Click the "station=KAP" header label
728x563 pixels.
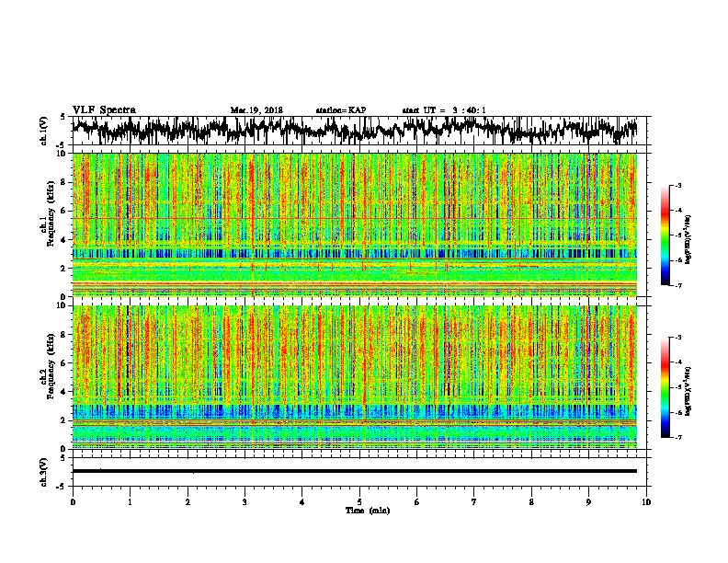click(x=340, y=110)
